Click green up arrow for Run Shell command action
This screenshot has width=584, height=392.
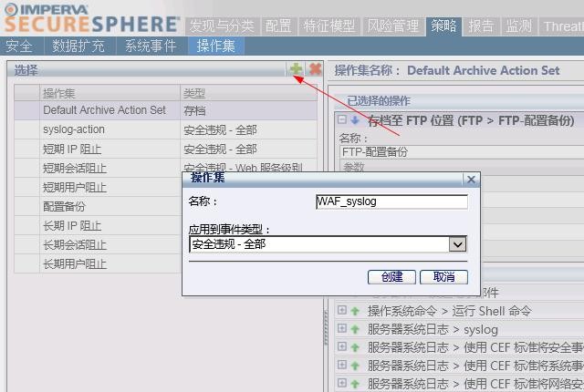(355, 311)
